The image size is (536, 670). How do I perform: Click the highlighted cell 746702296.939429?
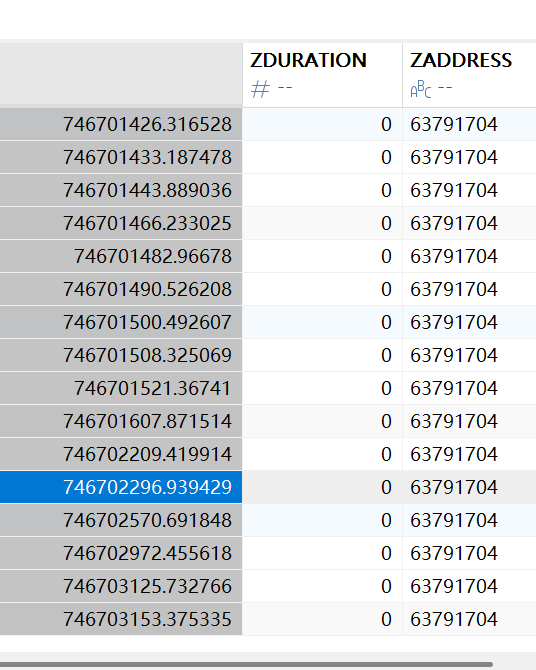coord(121,487)
